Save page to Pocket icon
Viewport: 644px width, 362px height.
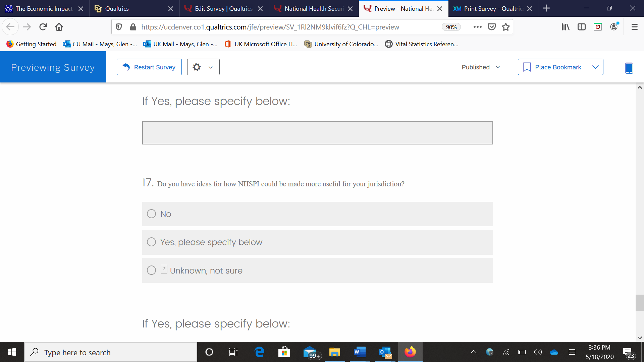coord(492,27)
